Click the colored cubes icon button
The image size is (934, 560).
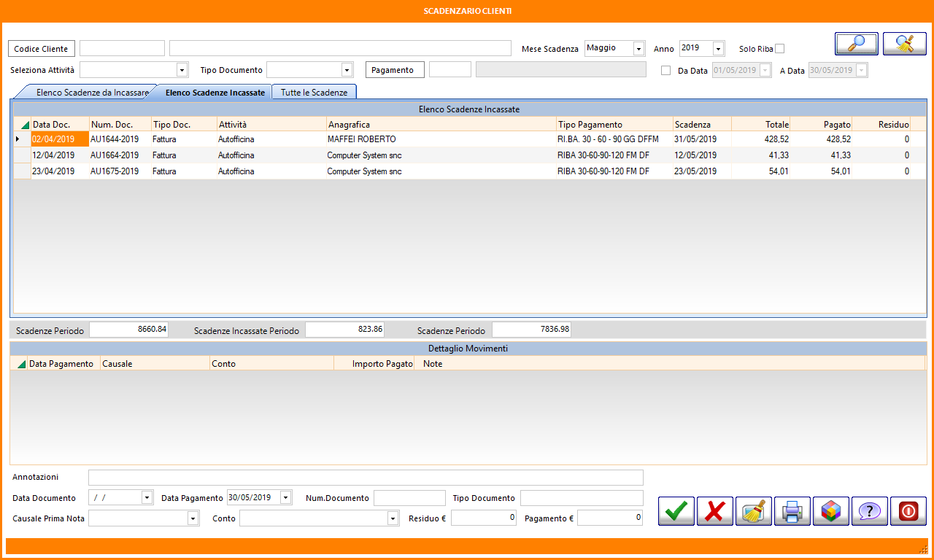click(831, 511)
